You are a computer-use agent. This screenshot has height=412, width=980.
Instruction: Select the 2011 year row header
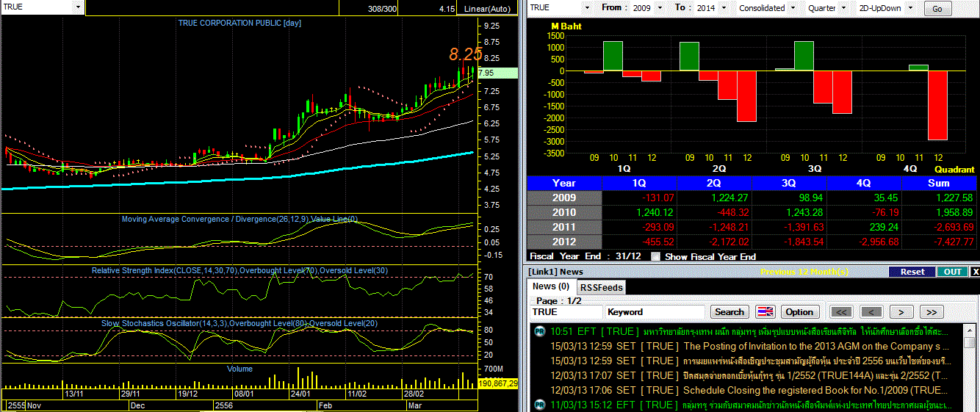point(564,228)
